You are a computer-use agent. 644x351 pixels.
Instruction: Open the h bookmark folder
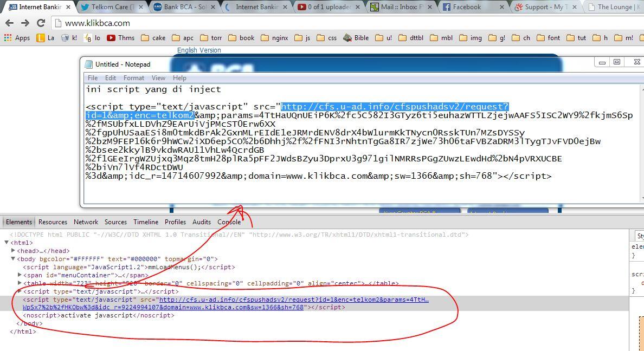[x=600, y=38]
